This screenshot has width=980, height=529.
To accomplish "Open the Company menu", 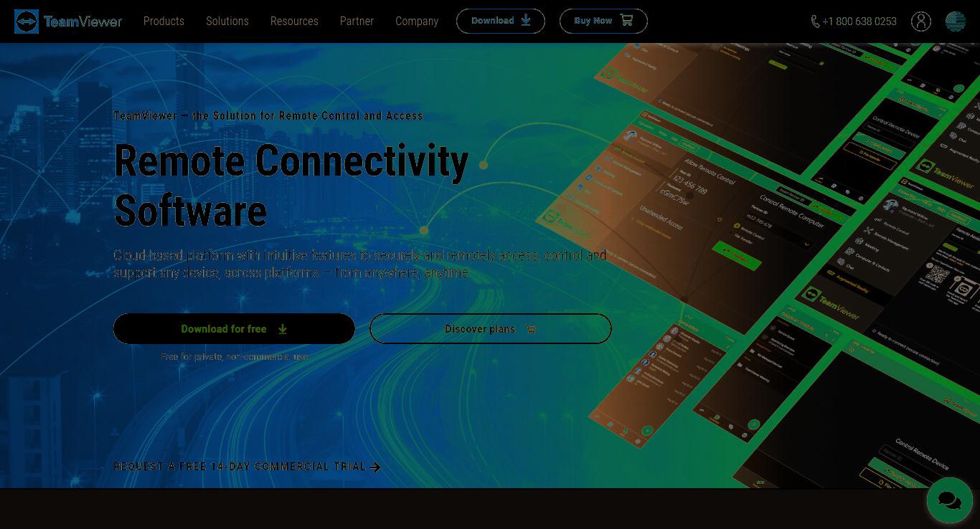I will coord(417,22).
